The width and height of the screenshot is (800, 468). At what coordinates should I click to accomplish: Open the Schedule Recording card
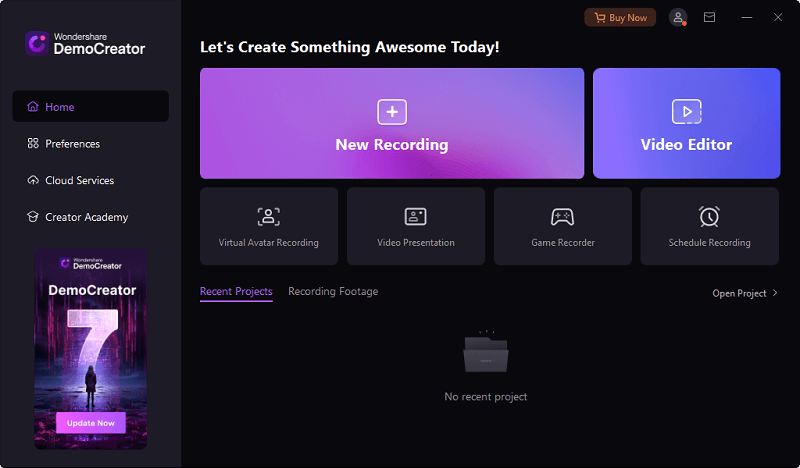pos(710,226)
